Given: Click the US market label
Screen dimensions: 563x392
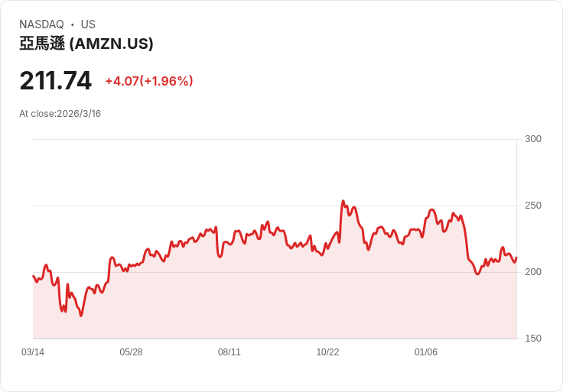Looking at the screenshot, I should [x=88, y=24].
